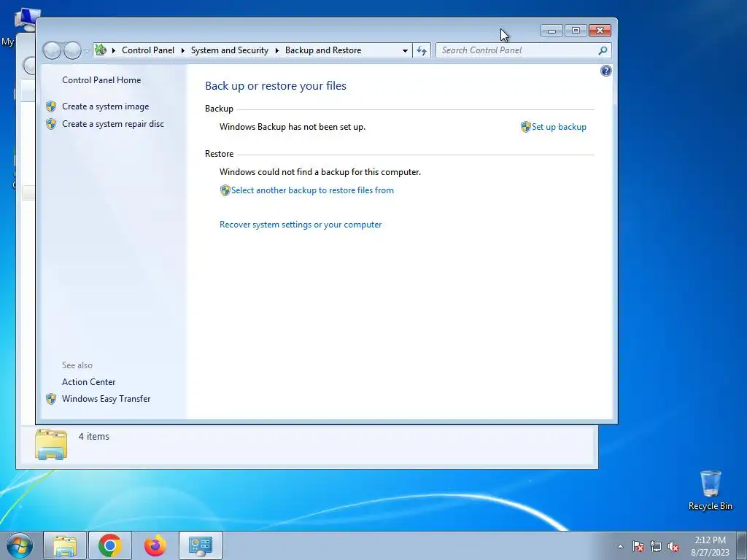Click the Show desktop strip at taskbar end
The width and height of the screenshot is (747, 560).
point(742,545)
